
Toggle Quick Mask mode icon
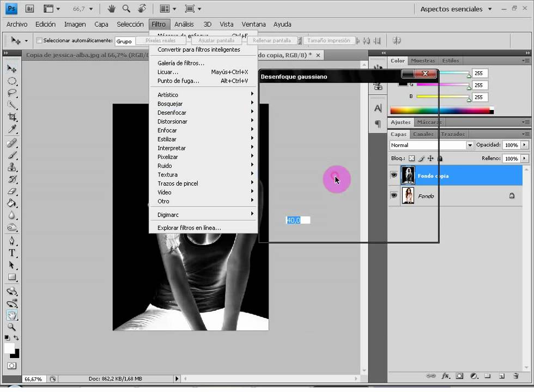pos(11,366)
